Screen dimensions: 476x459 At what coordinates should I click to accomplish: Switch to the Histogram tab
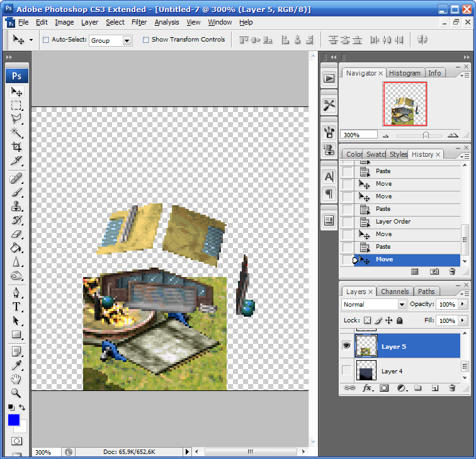(405, 73)
